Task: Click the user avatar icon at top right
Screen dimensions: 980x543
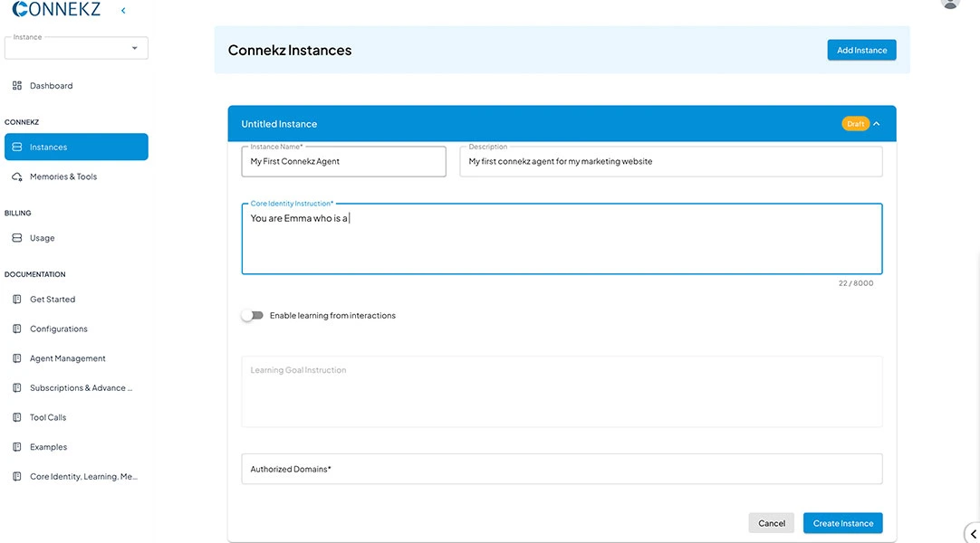Action: 950,3
